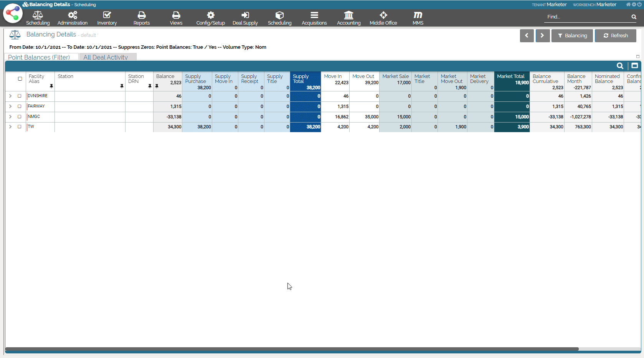Click the horizontal scrollbar at the bottom

(292, 349)
